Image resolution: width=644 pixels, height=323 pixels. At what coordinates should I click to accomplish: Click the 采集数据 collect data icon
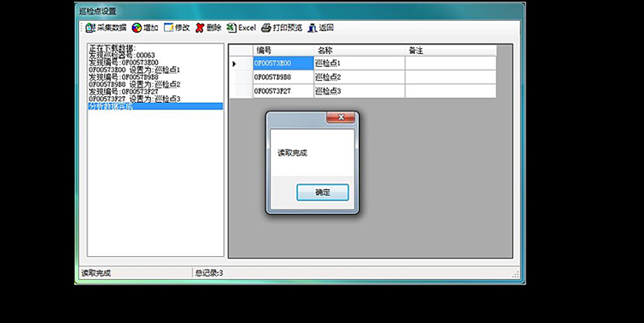tap(90, 27)
